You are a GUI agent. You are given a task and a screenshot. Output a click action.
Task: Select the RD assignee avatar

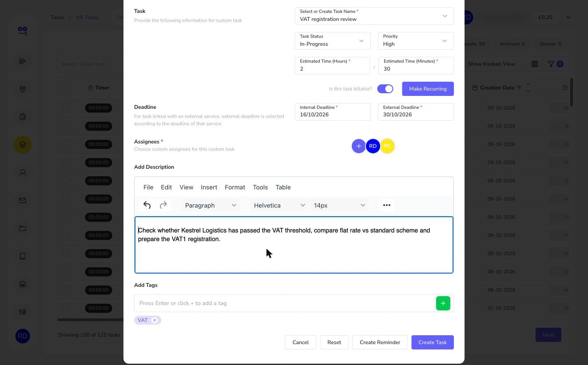[373, 146]
